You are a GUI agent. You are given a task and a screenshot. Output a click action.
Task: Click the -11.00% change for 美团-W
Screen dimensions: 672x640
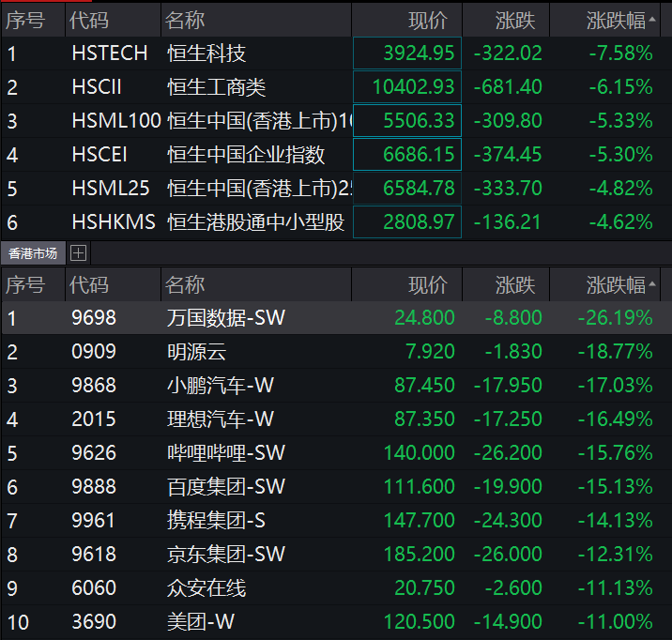coord(615,622)
